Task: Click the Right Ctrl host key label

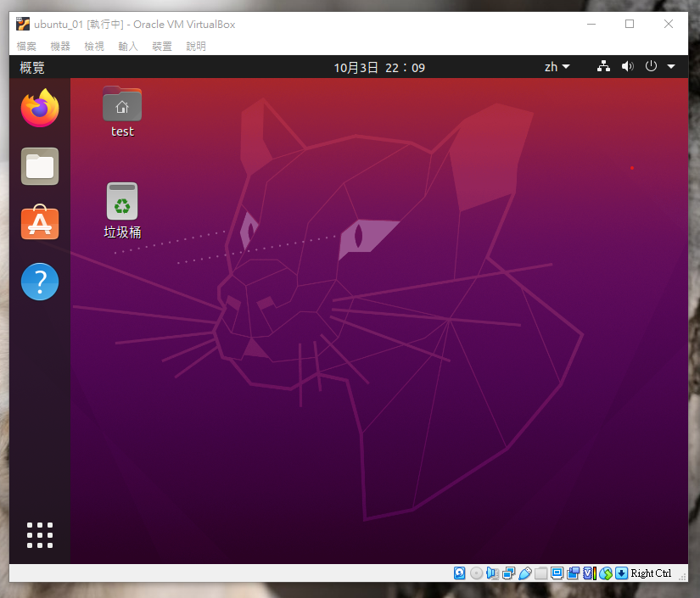Action: click(651, 573)
